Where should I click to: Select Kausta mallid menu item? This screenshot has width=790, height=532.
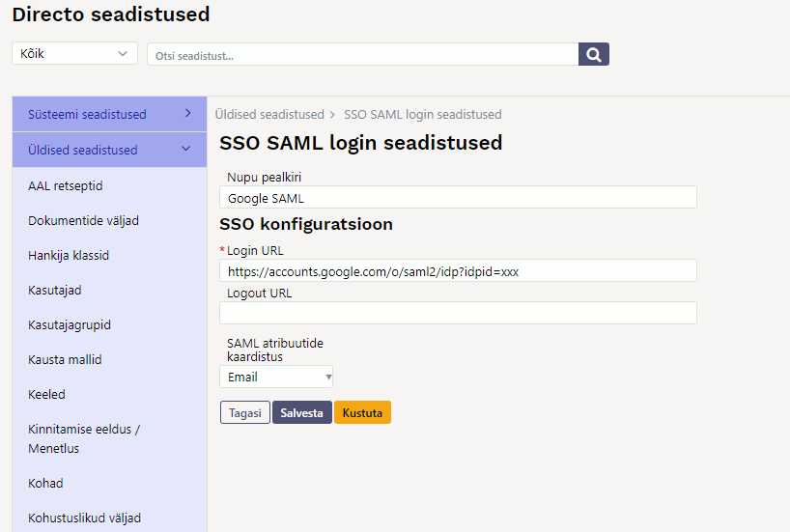click(x=65, y=360)
